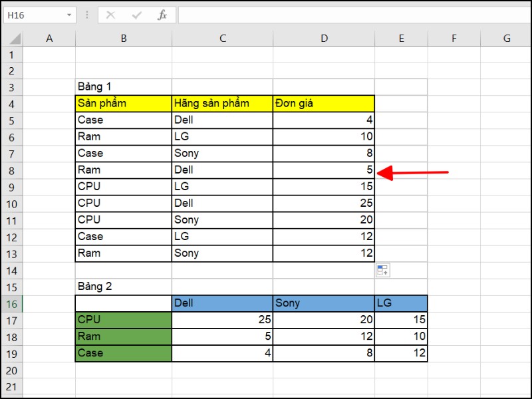The height and width of the screenshot is (399, 532).
Task: Select the cell labeled 'Bảng 1'
Action: [123, 86]
